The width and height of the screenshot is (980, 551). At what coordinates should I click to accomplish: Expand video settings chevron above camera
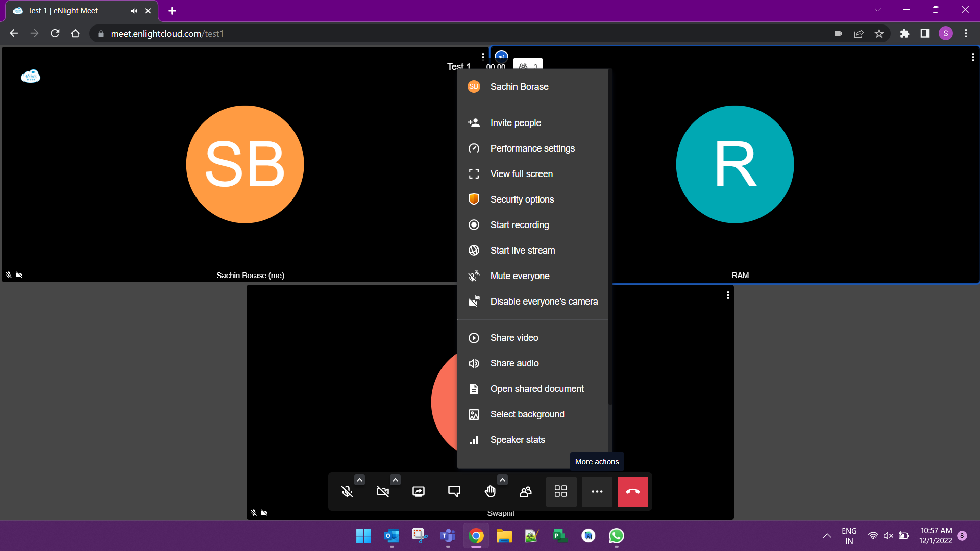coord(395,480)
